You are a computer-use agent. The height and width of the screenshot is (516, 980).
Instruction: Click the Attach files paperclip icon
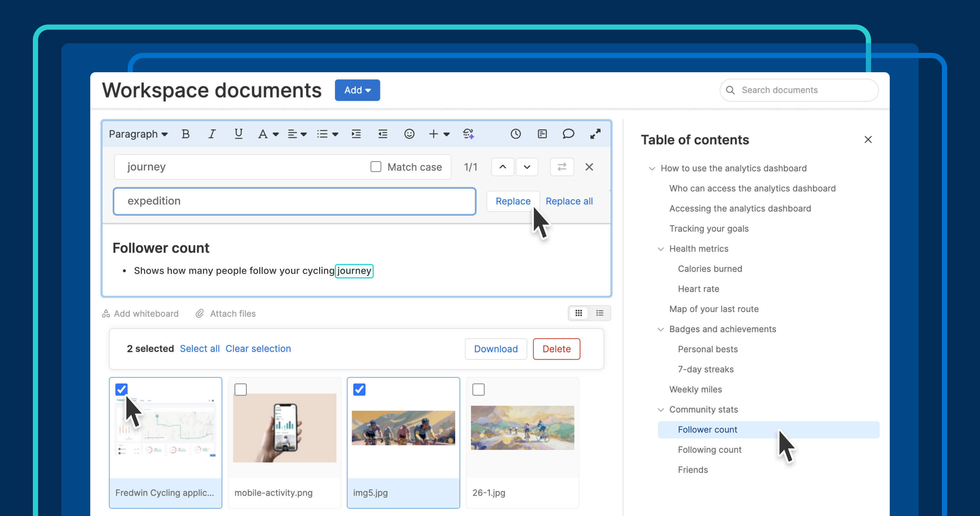[x=200, y=313]
